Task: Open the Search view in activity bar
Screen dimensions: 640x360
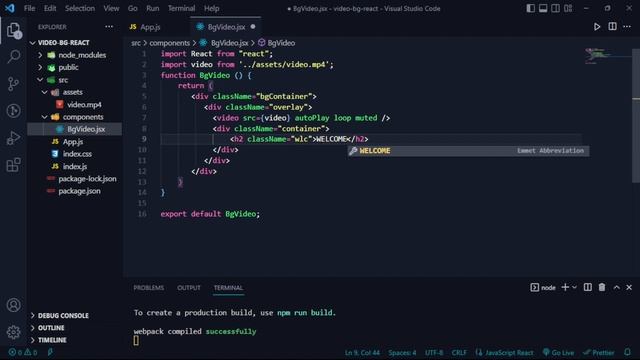Action: click(x=13, y=56)
